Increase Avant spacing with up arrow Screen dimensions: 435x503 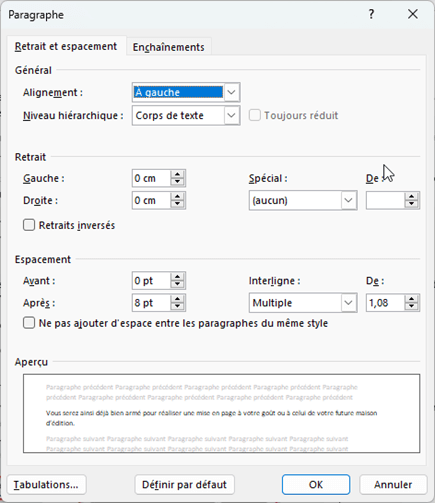[x=178, y=277]
